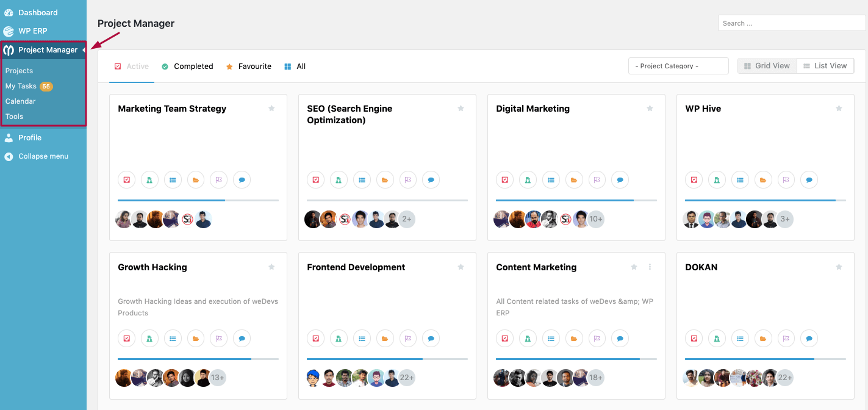Open the comment icon on DOKAN project

tap(809, 338)
